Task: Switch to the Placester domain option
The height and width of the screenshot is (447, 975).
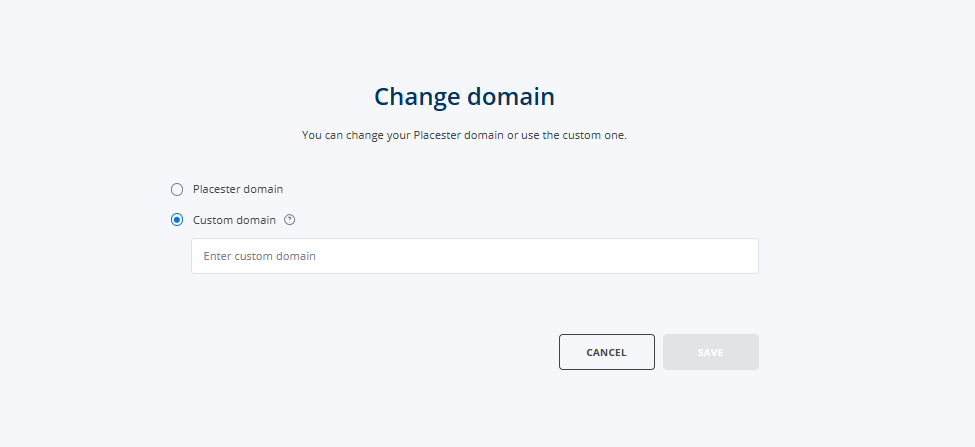Action: tap(177, 190)
